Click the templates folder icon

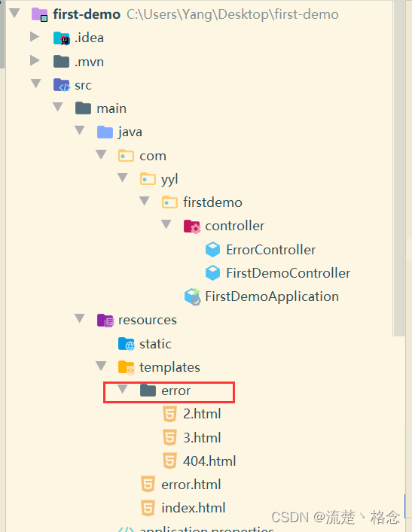127,367
